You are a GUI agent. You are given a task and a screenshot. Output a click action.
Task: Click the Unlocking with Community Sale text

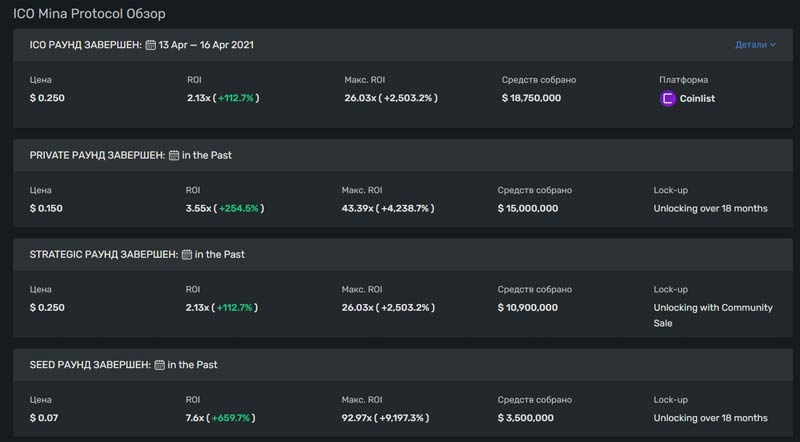pyautogui.click(x=713, y=315)
